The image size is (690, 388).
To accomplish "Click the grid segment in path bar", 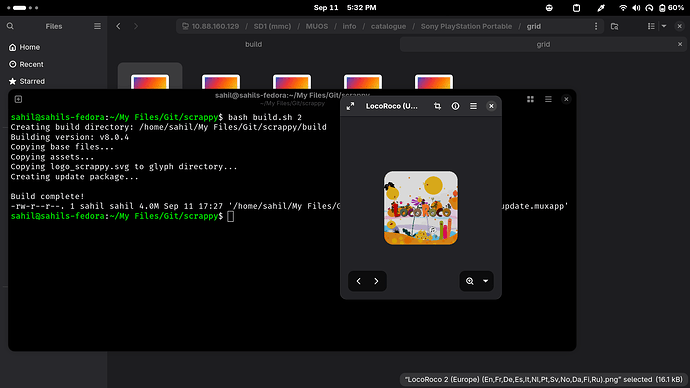I will pyautogui.click(x=534, y=26).
